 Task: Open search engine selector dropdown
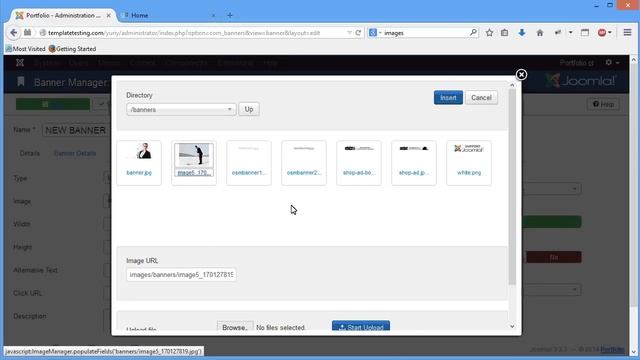(x=375, y=33)
